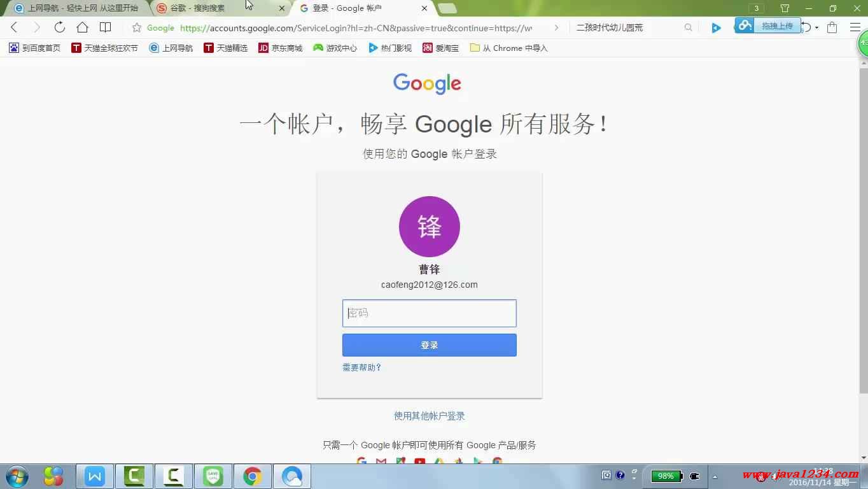Switch to the 谷歌 - 搜狗搜索 tab
This screenshot has height=489, width=868.
(x=216, y=8)
